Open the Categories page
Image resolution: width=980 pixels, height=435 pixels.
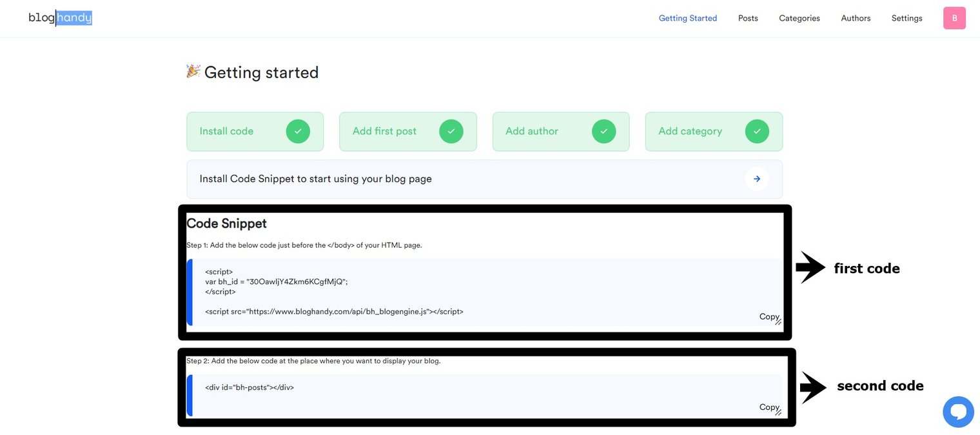point(799,18)
